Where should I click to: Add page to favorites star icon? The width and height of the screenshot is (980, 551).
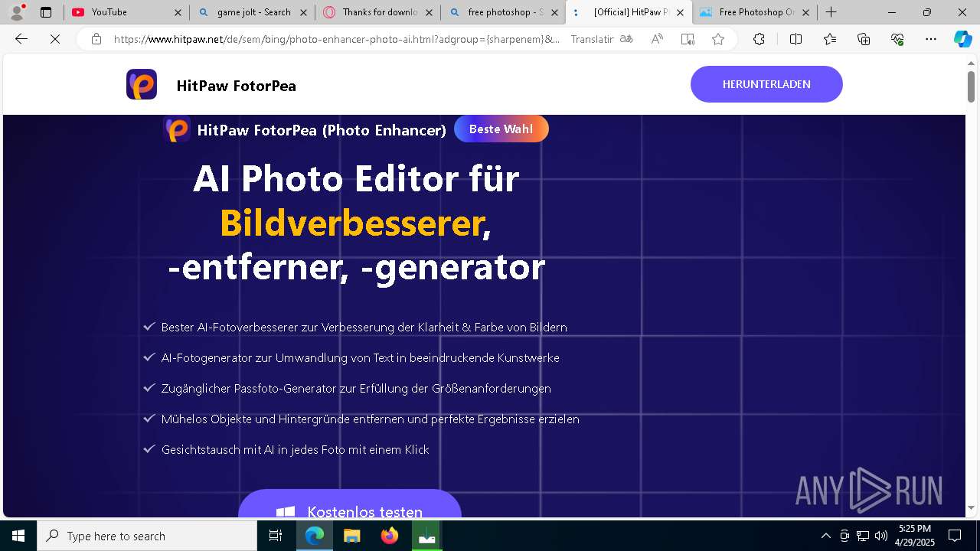point(718,39)
